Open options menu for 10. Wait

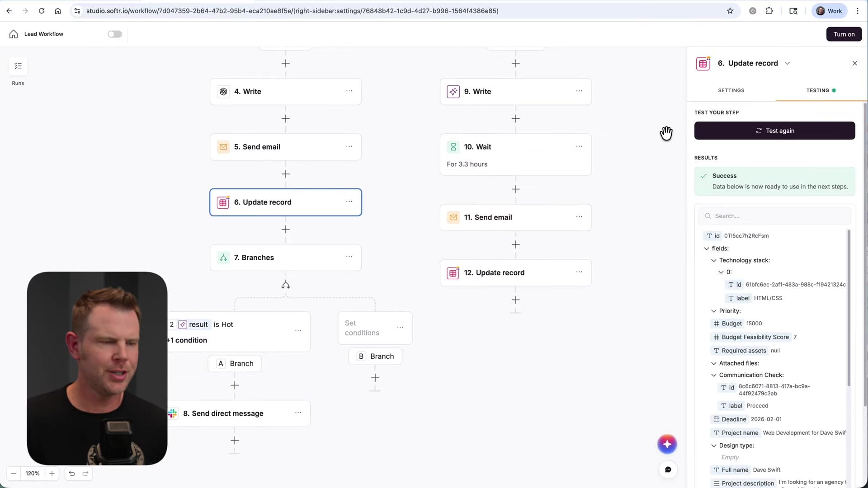579,146
